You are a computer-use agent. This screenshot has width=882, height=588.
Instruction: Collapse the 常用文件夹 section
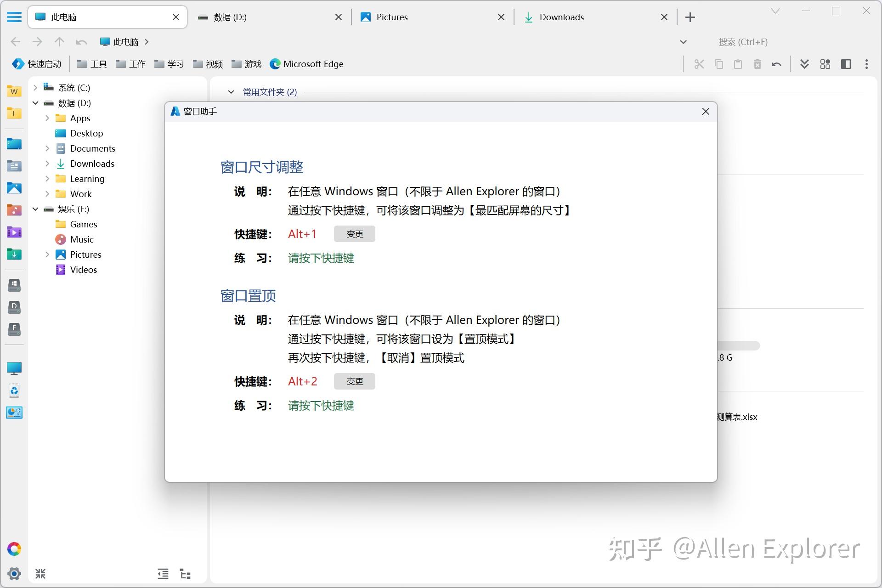pos(231,92)
